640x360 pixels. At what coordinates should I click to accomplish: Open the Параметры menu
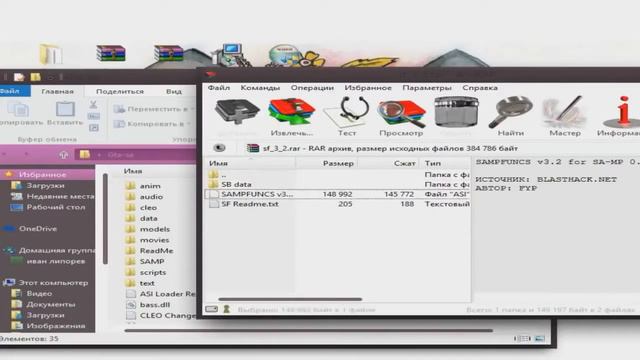tap(427, 88)
